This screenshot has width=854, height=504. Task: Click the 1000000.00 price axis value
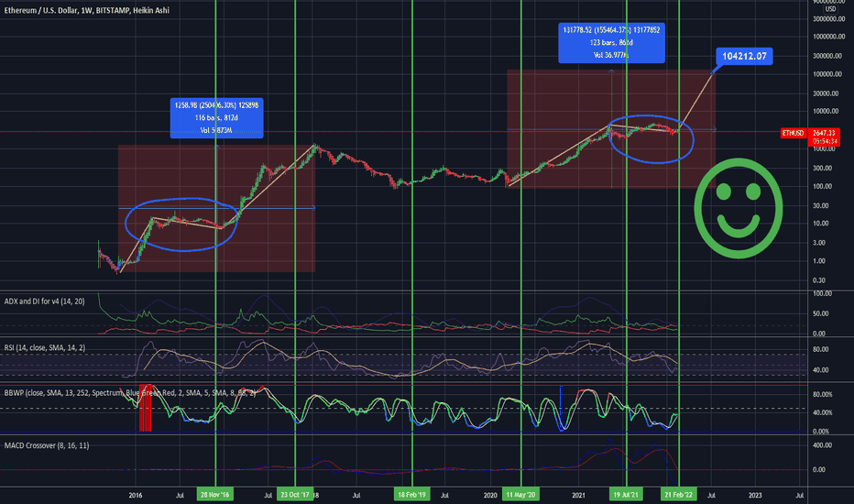point(829,37)
